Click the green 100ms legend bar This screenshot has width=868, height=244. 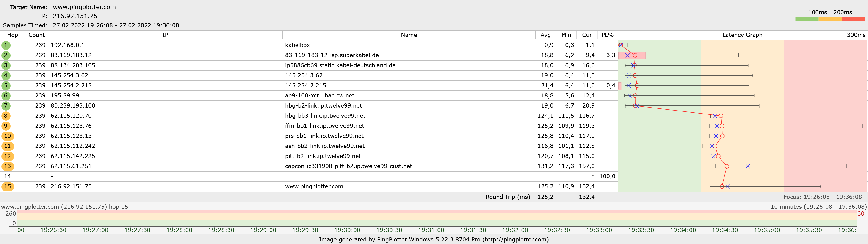click(x=807, y=19)
